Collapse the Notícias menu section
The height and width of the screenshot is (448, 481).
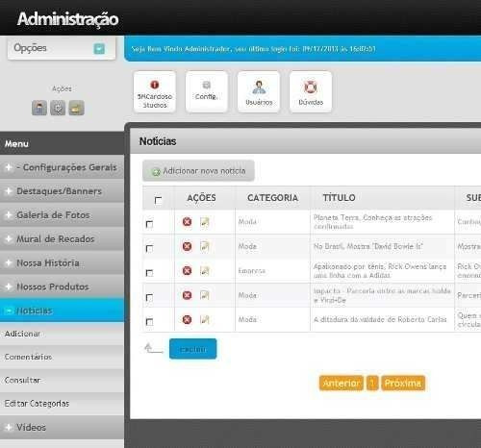pos(62,311)
